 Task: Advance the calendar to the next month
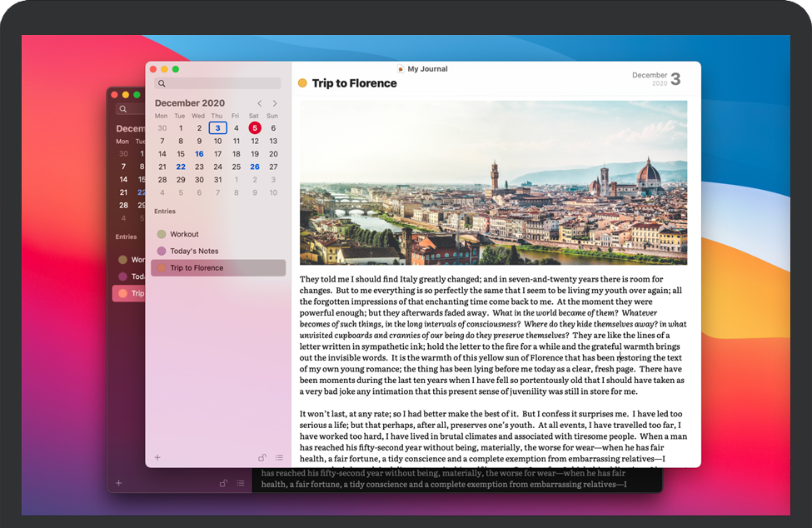275,103
